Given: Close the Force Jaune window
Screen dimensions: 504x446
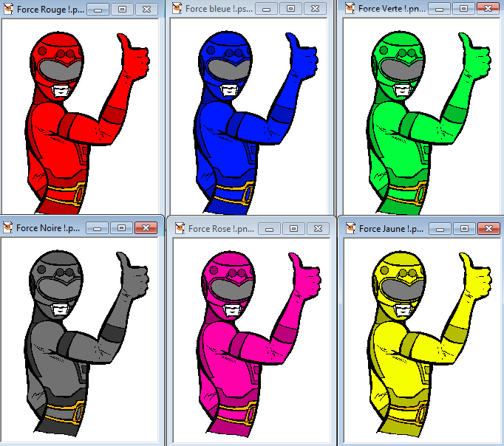Looking at the screenshot, I should [489, 229].
